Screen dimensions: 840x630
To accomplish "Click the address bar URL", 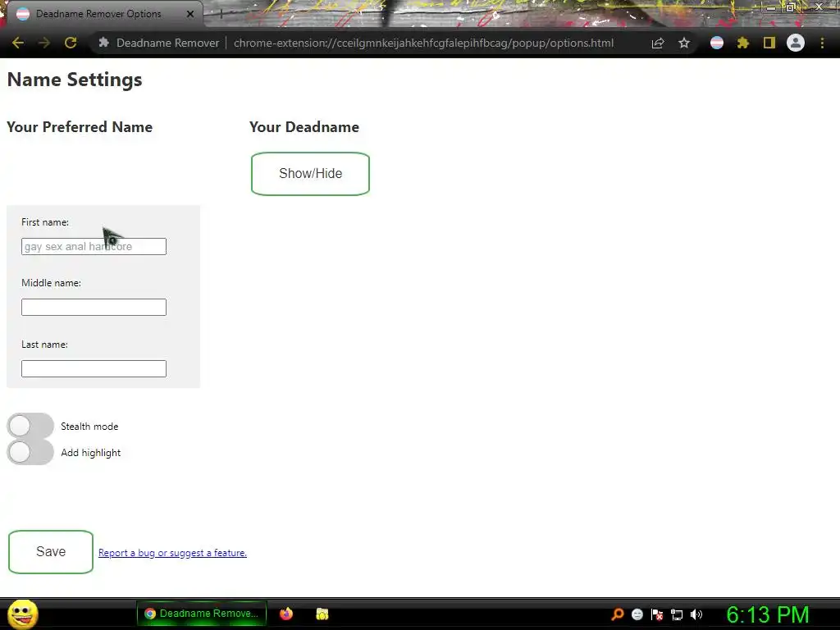I will pos(423,43).
